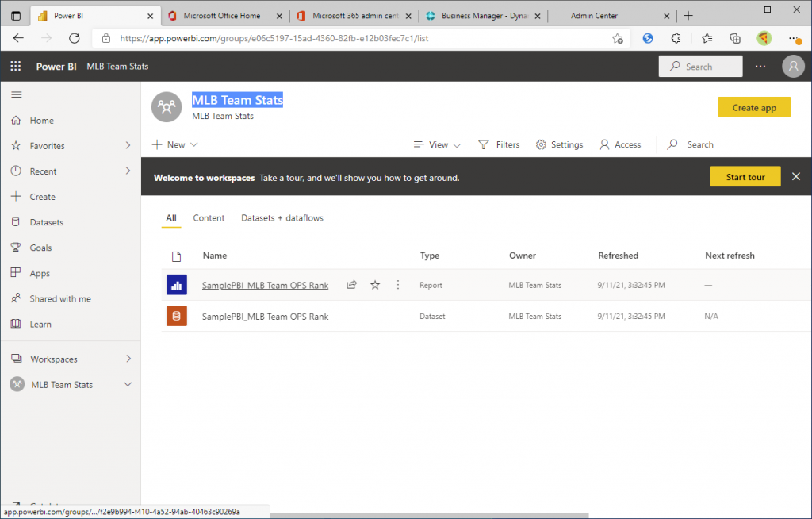Open the Power BI app launcher grid

click(x=16, y=67)
